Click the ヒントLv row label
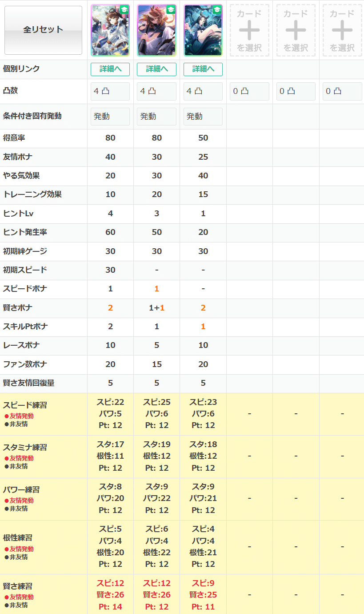 pyautogui.click(x=18, y=214)
